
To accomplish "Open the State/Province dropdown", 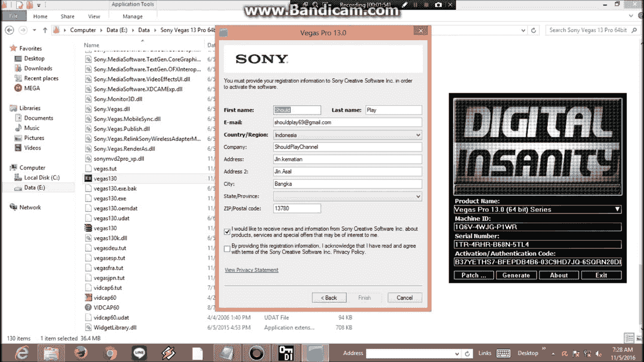I will point(418,196).
